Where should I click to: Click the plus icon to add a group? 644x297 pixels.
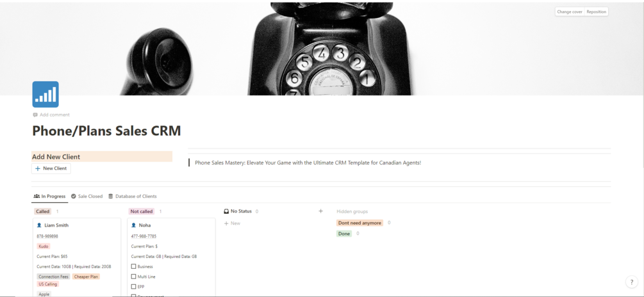click(x=321, y=211)
